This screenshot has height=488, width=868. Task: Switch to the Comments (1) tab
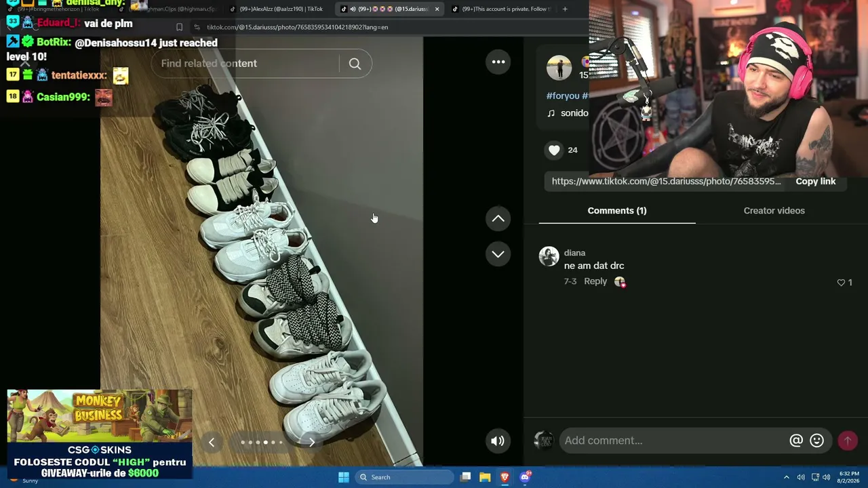(x=617, y=211)
